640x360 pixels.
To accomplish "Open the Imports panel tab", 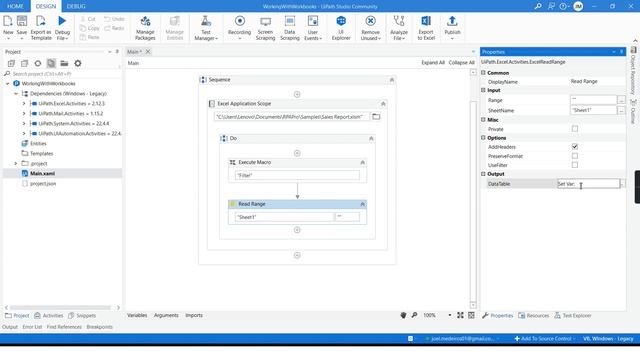I will [x=194, y=315].
